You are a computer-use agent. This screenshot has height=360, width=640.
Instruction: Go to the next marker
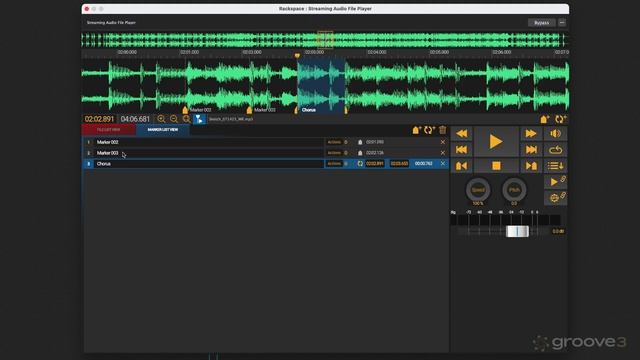(x=531, y=166)
